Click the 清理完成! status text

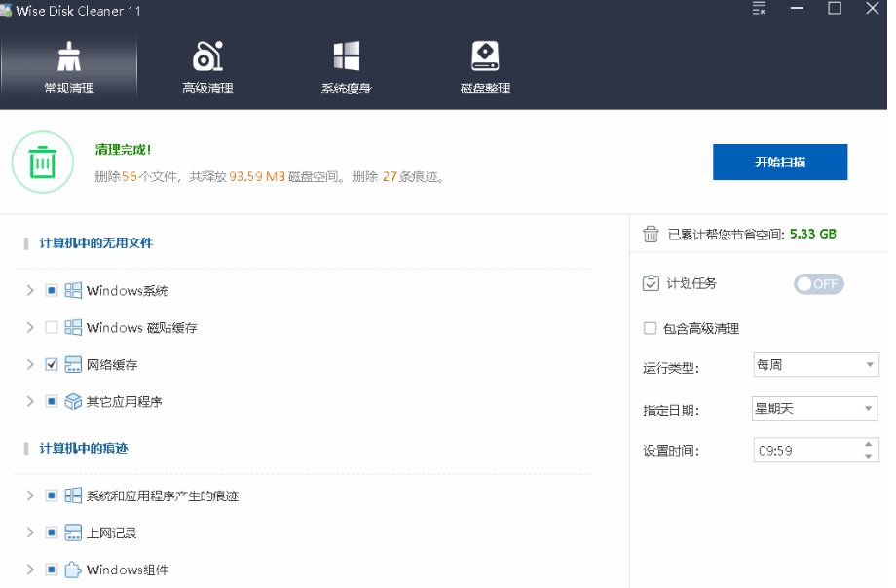[123, 150]
